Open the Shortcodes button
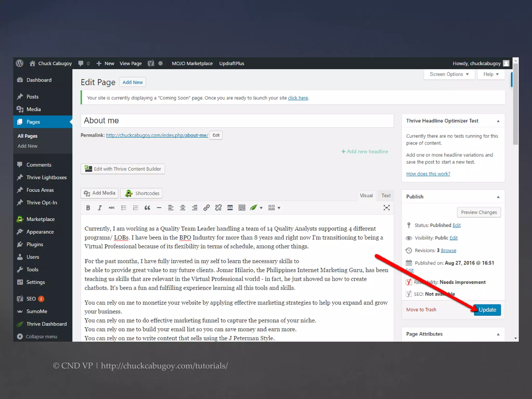The image size is (532, 399). click(141, 193)
